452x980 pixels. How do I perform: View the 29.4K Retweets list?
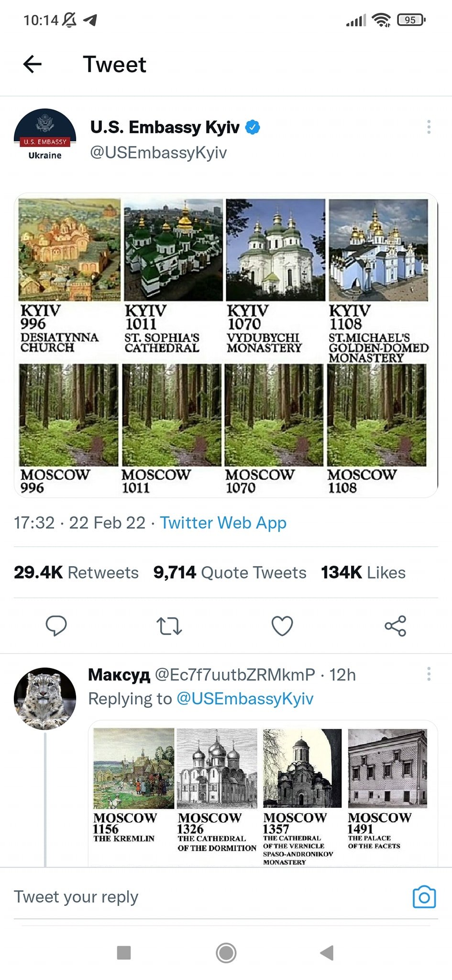click(x=76, y=572)
